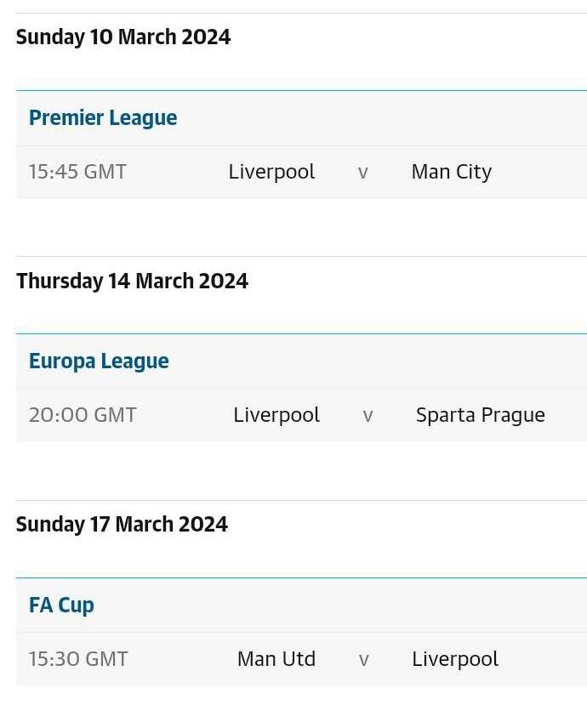Open the Premier League competition link
Image resolution: width=587 pixels, height=728 pixels.
point(103,118)
